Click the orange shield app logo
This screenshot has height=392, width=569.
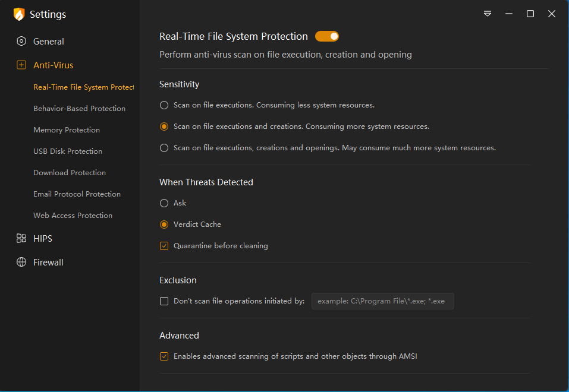(19, 14)
